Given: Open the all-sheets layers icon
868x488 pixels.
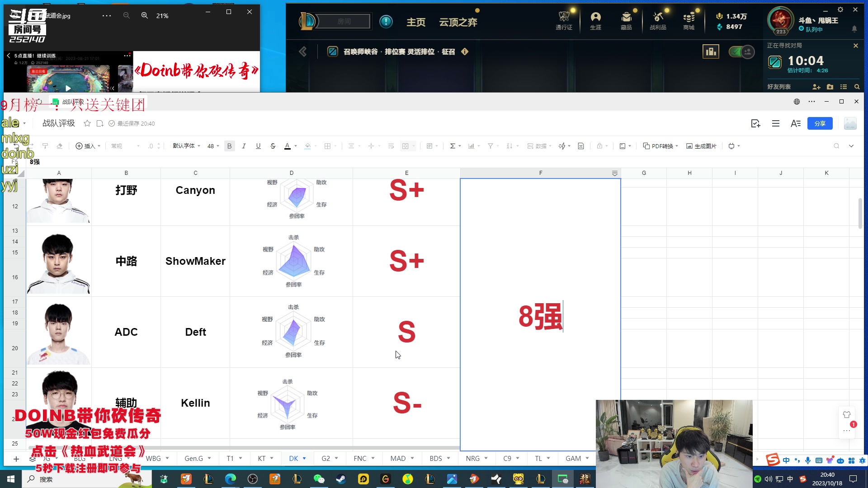Looking at the screenshot, I should coord(33,459).
